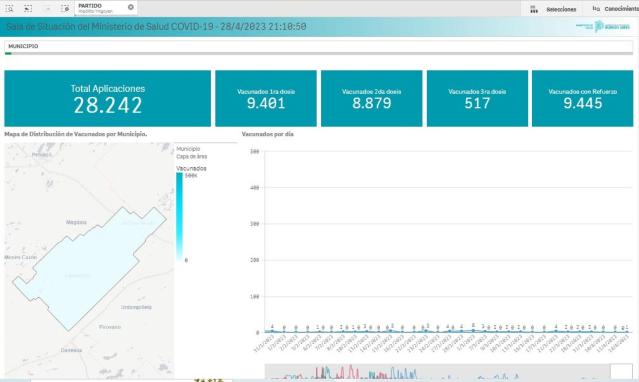The width and height of the screenshot is (639, 382).
Task: Click the Ministry of Salud logo
Action: [603, 26]
